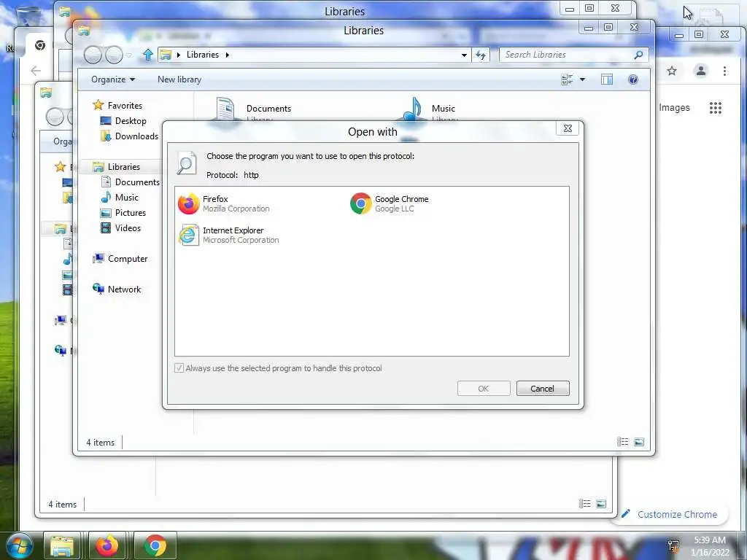Bookmark this page with the star icon
Image resolution: width=747 pixels, height=560 pixels.
click(x=672, y=71)
